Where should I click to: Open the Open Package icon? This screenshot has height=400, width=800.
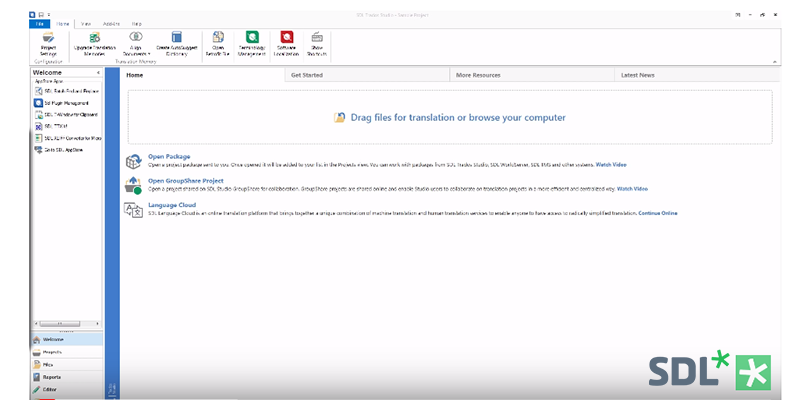coord(133,161)
